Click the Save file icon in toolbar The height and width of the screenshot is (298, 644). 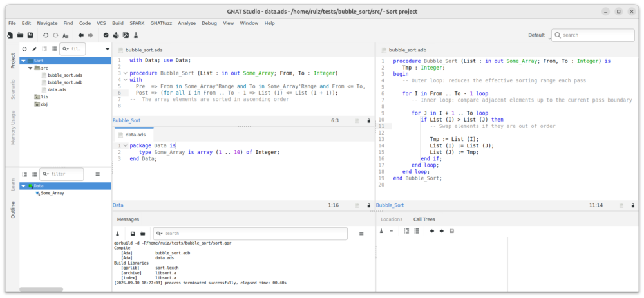30,35
